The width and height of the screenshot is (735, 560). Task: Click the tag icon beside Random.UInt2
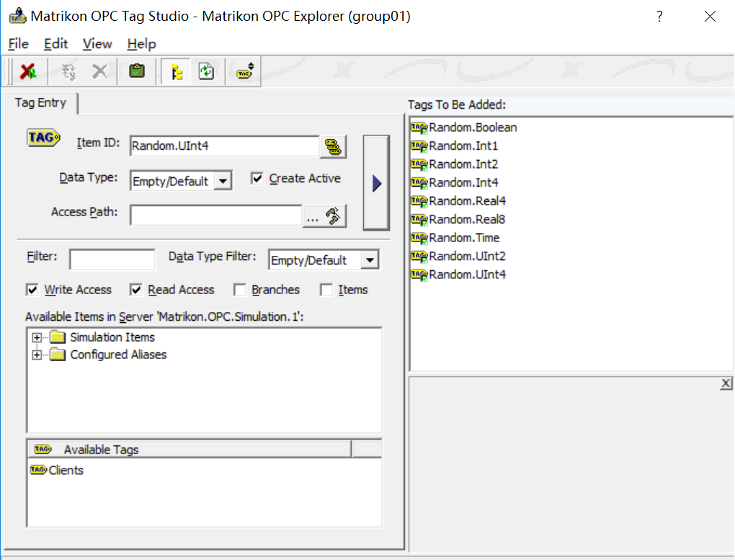pyautogui.click(x=419, y=256)
